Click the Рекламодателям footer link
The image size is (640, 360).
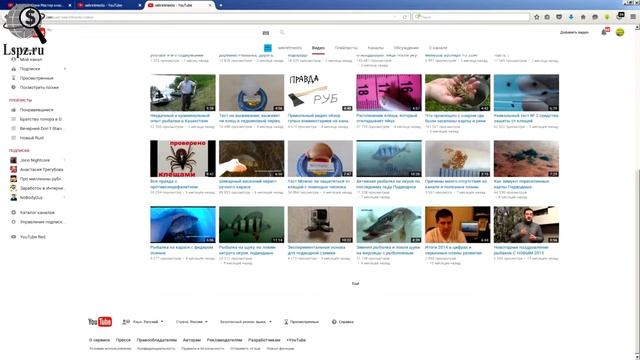pos(224,340)
